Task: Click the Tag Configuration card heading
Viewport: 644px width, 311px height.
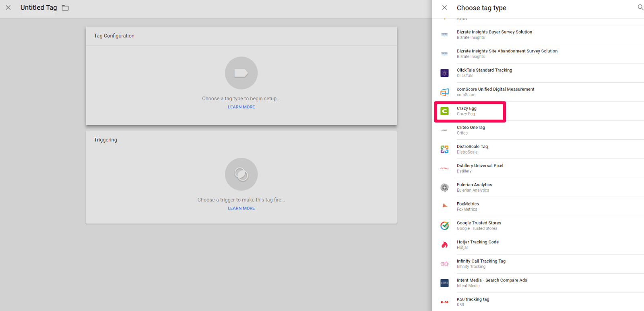Action: coord(114,36)
